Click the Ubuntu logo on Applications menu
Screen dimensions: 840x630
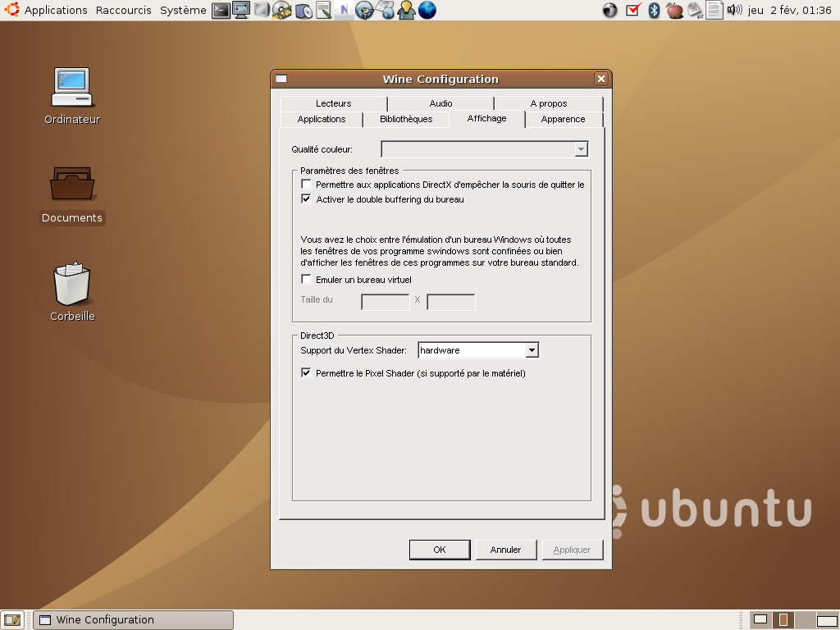click(x=11, y=10)
